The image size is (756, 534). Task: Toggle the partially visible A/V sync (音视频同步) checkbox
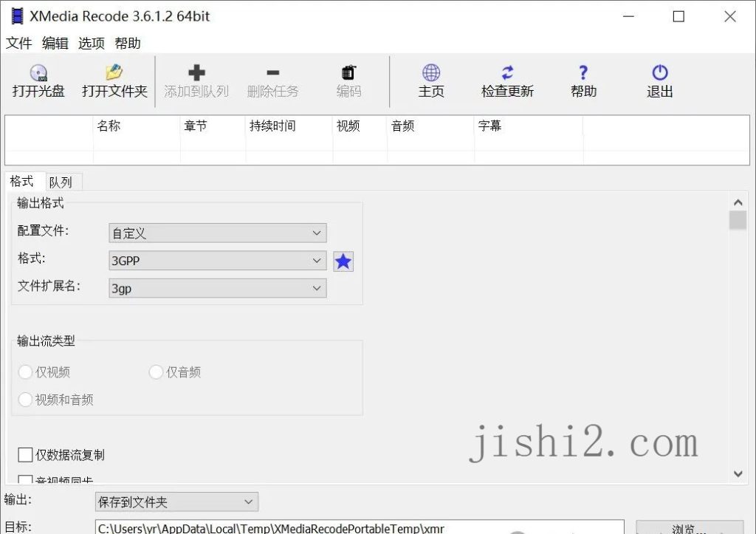tap(25, 479)
